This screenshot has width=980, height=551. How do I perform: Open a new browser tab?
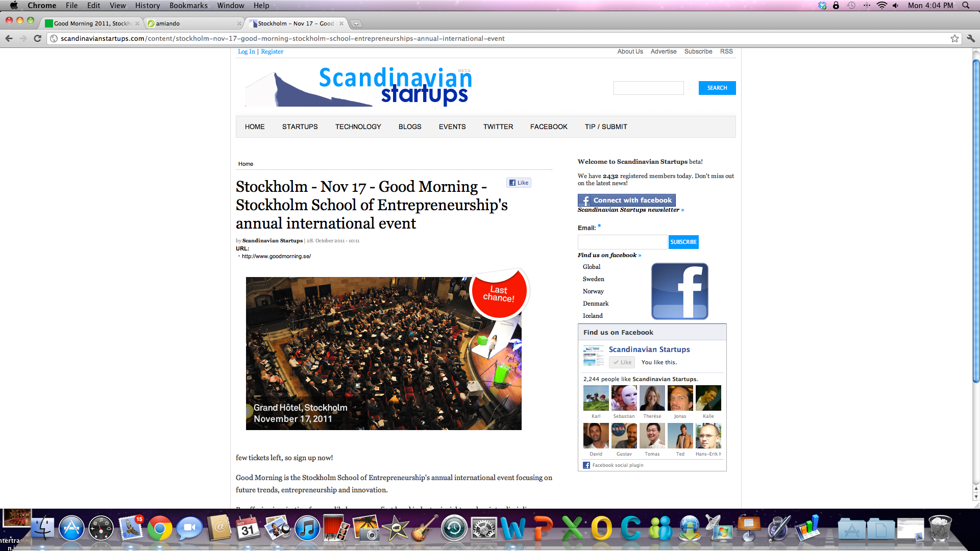(356, 23)
